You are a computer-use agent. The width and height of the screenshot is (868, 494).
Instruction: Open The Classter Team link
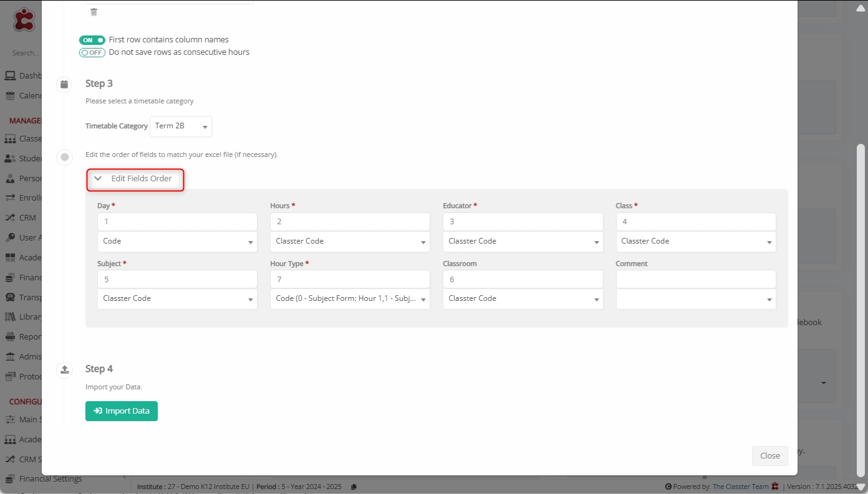click(740, 487)
